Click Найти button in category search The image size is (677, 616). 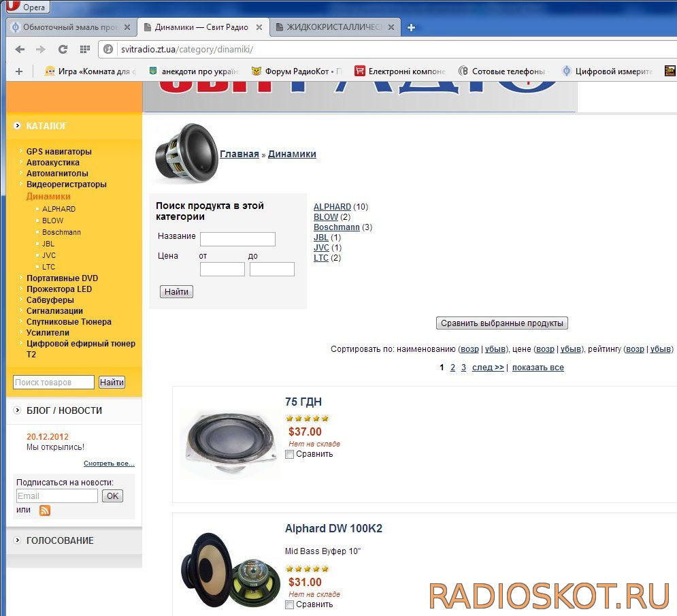(176, 291)
